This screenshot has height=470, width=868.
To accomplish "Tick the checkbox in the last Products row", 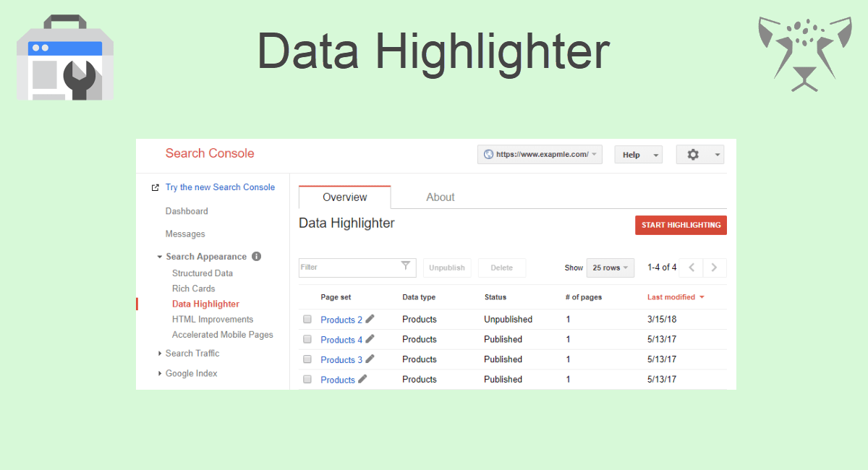I will 307,379.
